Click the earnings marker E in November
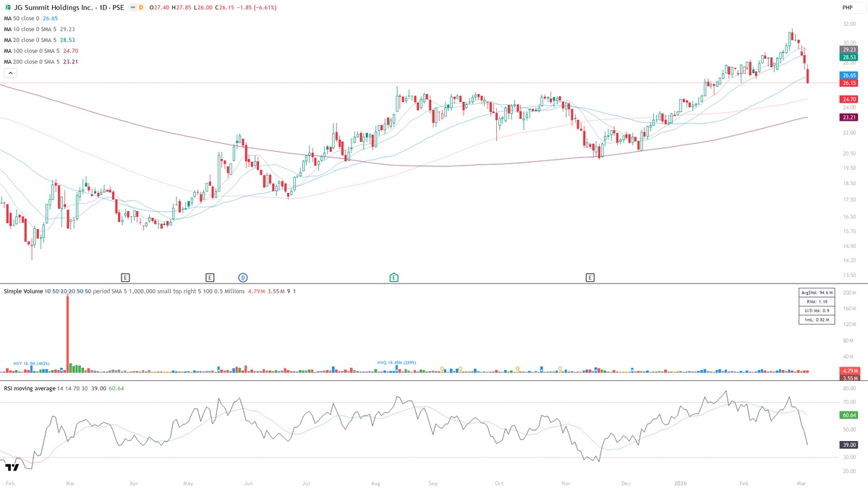 tap(590, 277)
